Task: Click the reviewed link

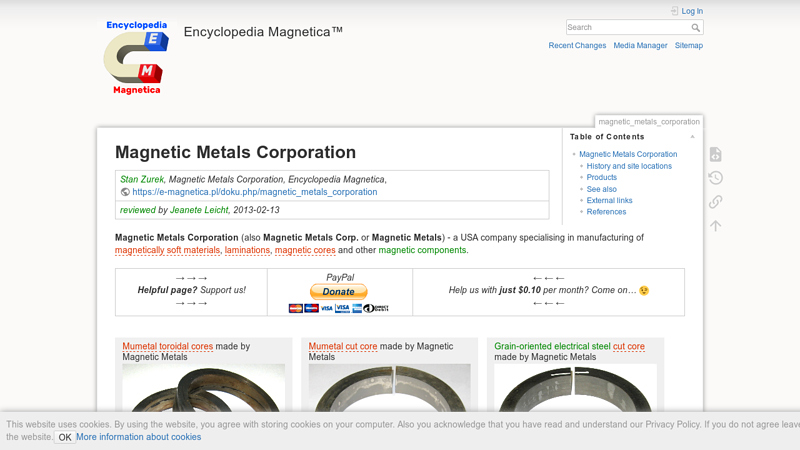Action: tap(138, 210)
